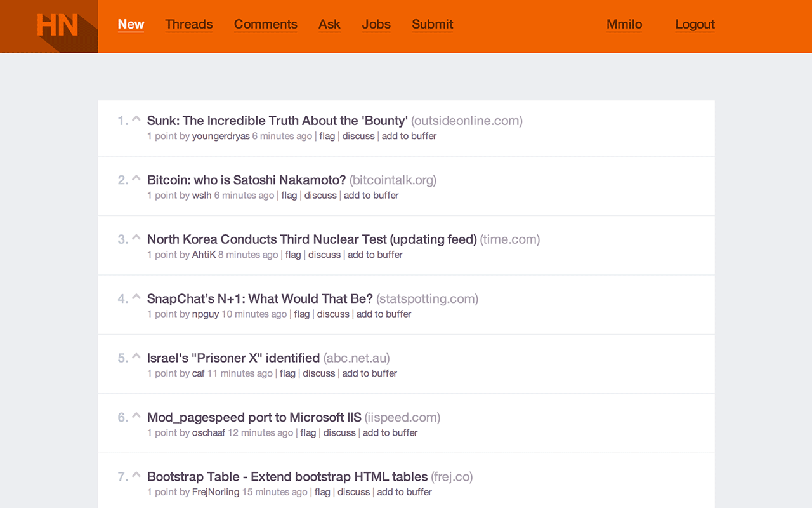Flag the North Korea story
Image resolution: width=812 pixels, height=508 pixels.
coord(293,255)
